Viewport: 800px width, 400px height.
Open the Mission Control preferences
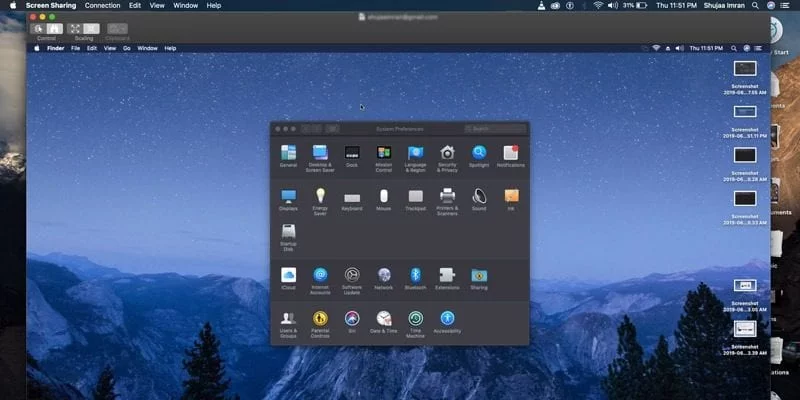pyautogui.click(x=384, y=153)
